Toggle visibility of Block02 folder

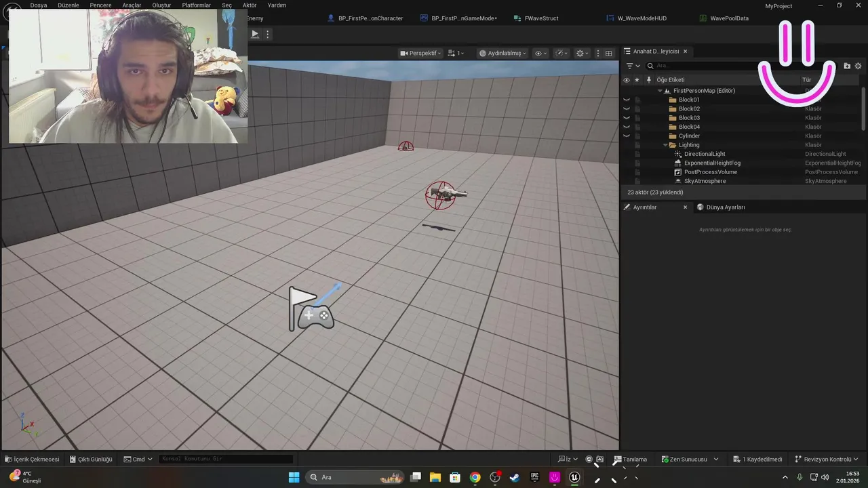pos(627,109)
